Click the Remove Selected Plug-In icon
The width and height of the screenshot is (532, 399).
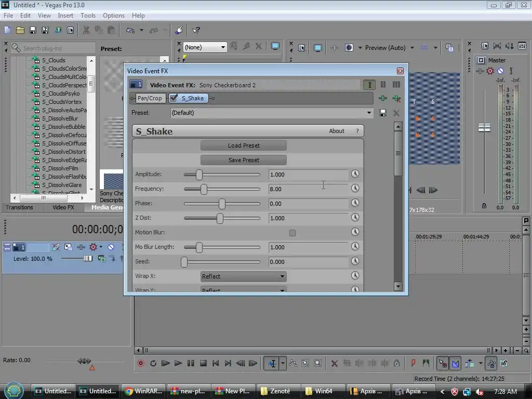tap(396, 98)
